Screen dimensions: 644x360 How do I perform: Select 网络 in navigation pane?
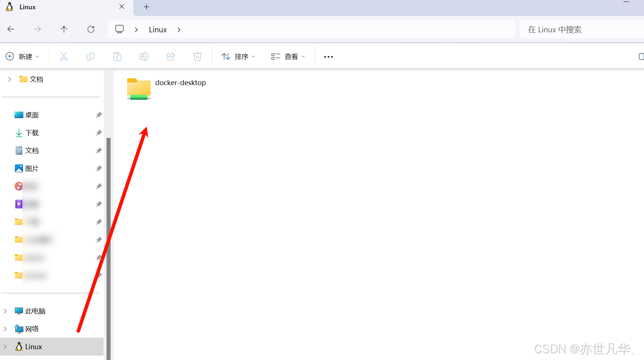pyautogui.click(x=26, y=329)
